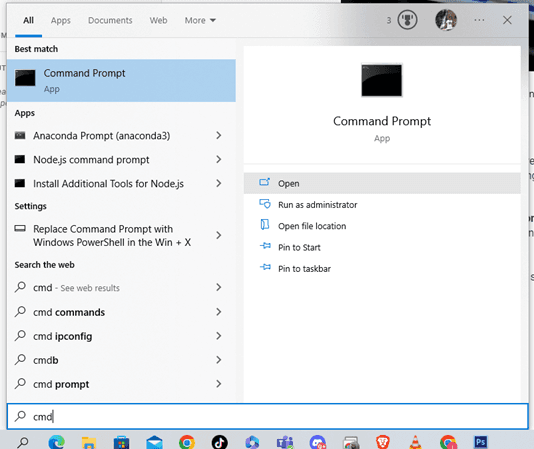Expand the Replace Command Prompt setting chevron
This screenshot has height=449, width=534.
point(219,235)
